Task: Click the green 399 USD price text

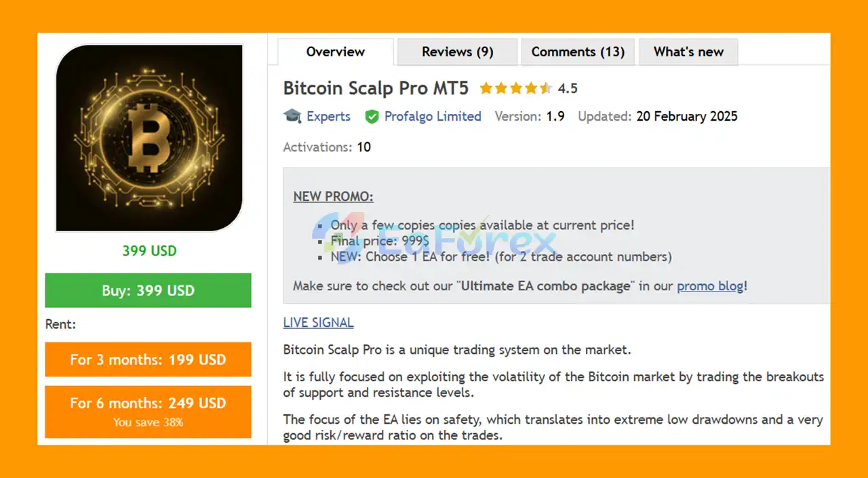Action: pyautogui.click(x=149, y=251)
